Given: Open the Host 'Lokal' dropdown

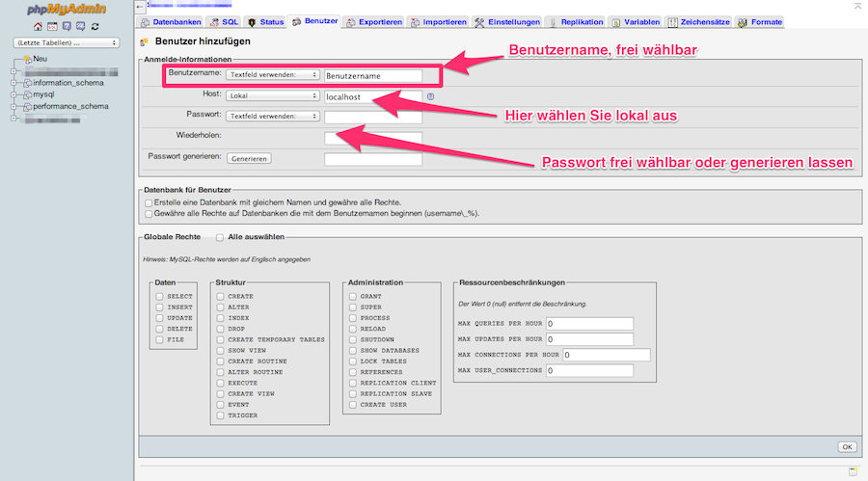Looking at the screenshot, I should point(272,95).
